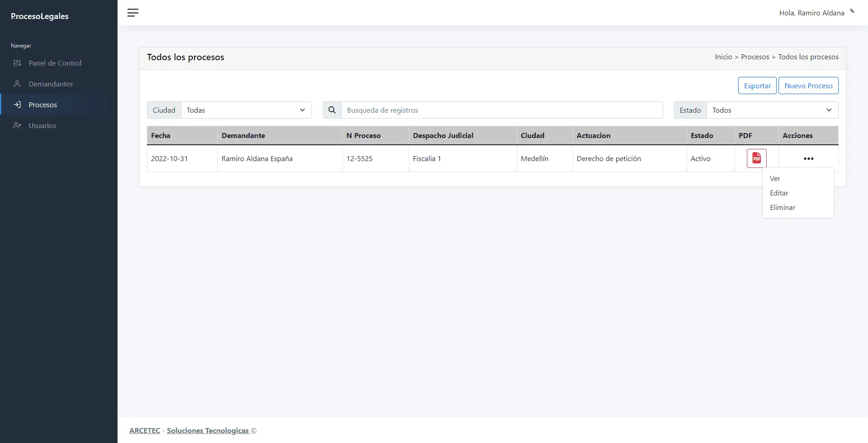The height and width of the screenshot is (443, 868).
Task: Choose Ver from the actions menu
Action: point(775,178)
